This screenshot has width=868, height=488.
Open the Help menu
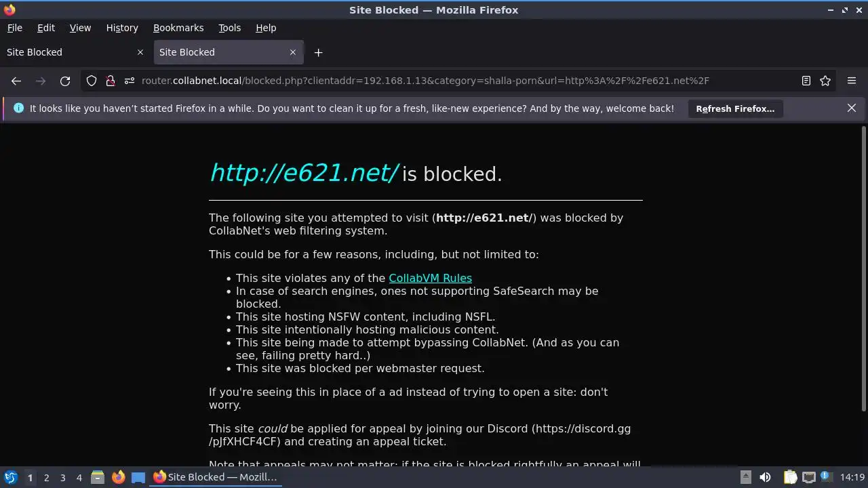click(266, 28)
